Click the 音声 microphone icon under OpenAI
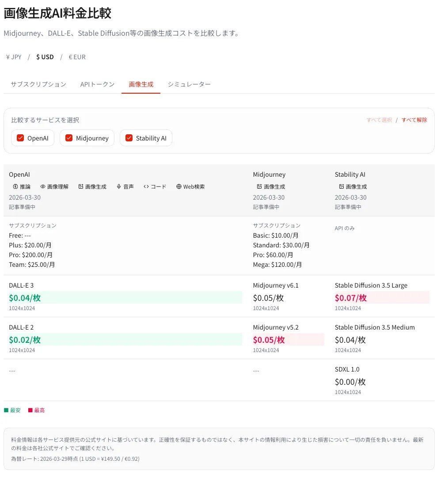 (119, 186)
